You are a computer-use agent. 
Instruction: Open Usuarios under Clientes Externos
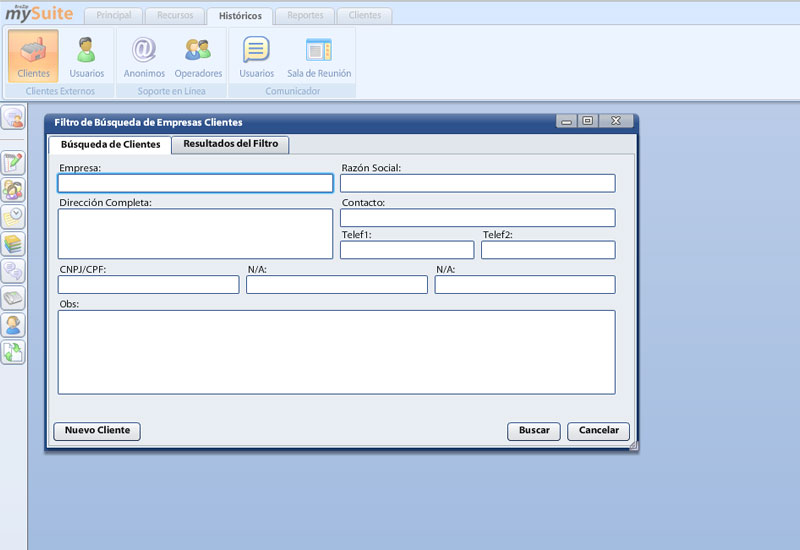(x=87, y=55)
